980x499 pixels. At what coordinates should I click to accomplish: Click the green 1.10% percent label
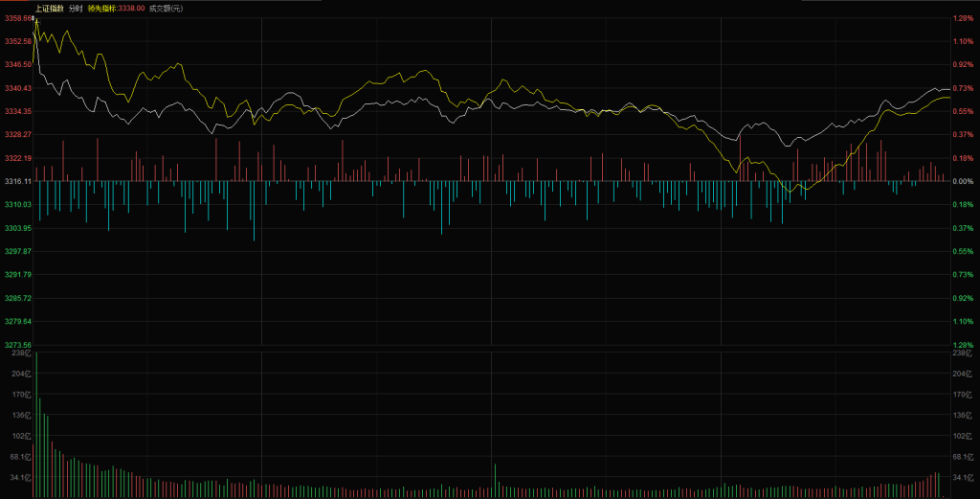(963, 322)
